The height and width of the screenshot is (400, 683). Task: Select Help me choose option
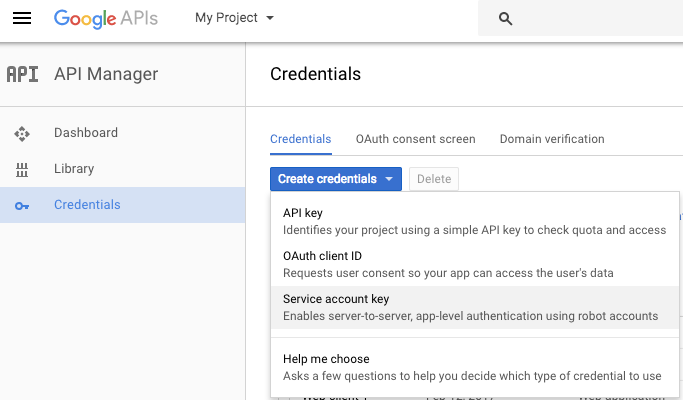pyautogui.click(x=475, y=367)
